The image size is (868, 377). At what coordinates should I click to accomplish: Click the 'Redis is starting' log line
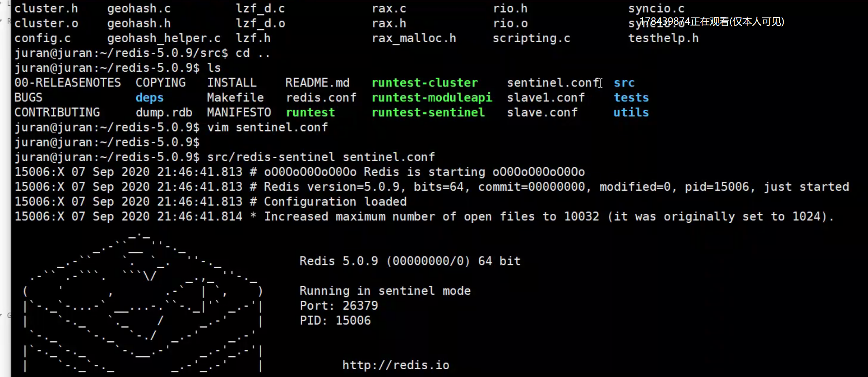pyautogui.click(x=300, y=172)
